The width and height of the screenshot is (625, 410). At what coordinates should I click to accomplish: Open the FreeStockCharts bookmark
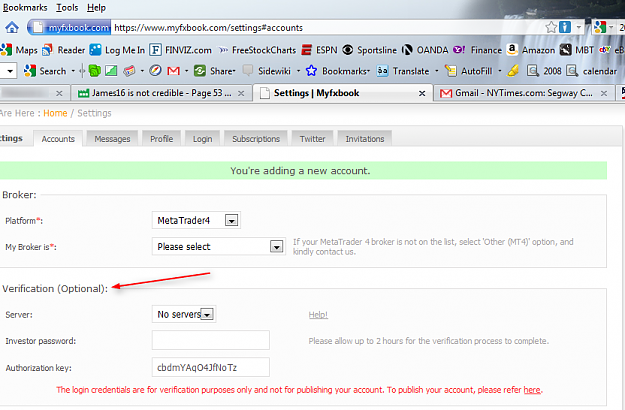click(257, 50)
